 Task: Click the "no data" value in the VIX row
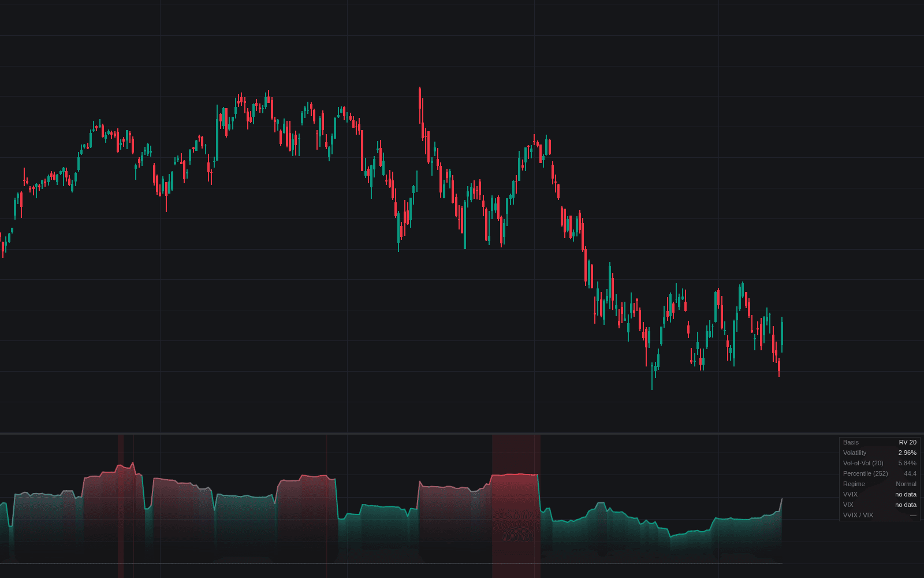(x=906, y=505)
